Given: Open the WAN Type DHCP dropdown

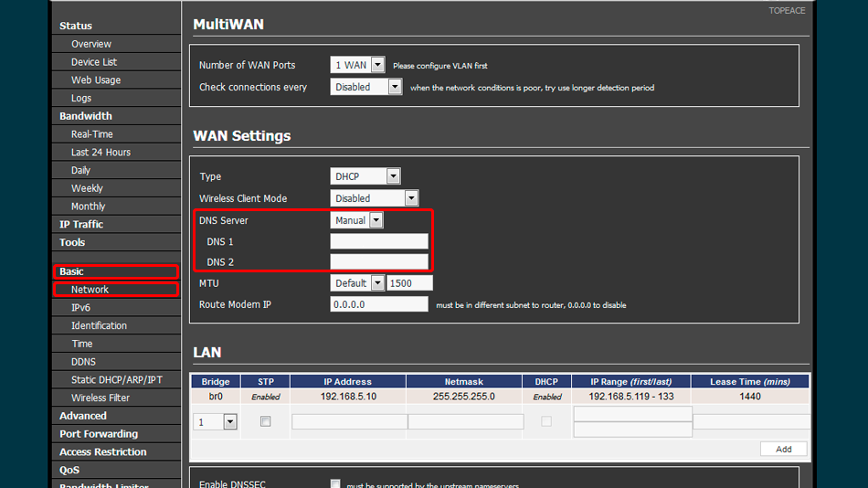Looking at the screenshot, I should (x=365, y=176).
